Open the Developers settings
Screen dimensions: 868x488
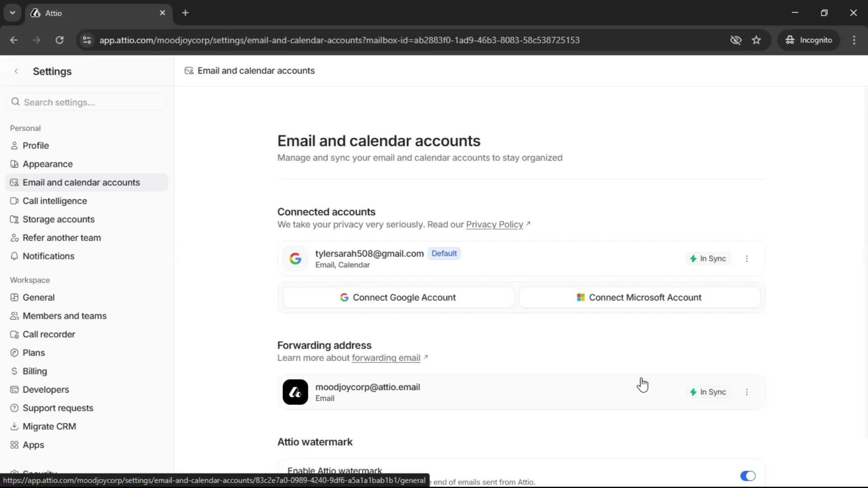tap(46, 389)
